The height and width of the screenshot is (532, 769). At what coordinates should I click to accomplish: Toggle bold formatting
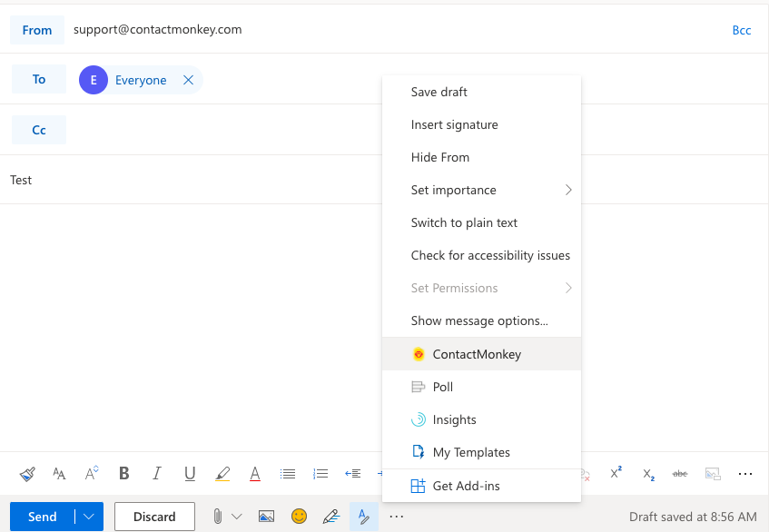click(124, 474)
